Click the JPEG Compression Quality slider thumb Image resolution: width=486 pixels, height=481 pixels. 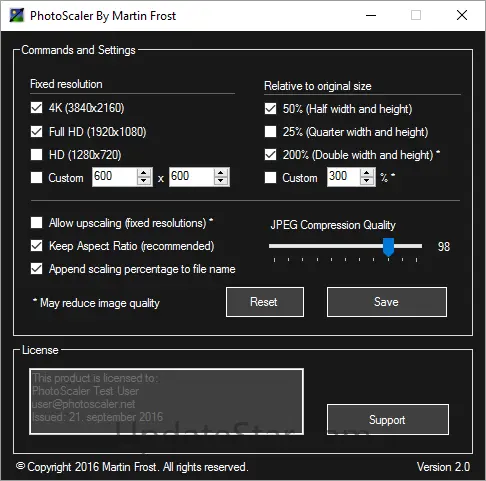pyautogui.click(x=388, y=247)
